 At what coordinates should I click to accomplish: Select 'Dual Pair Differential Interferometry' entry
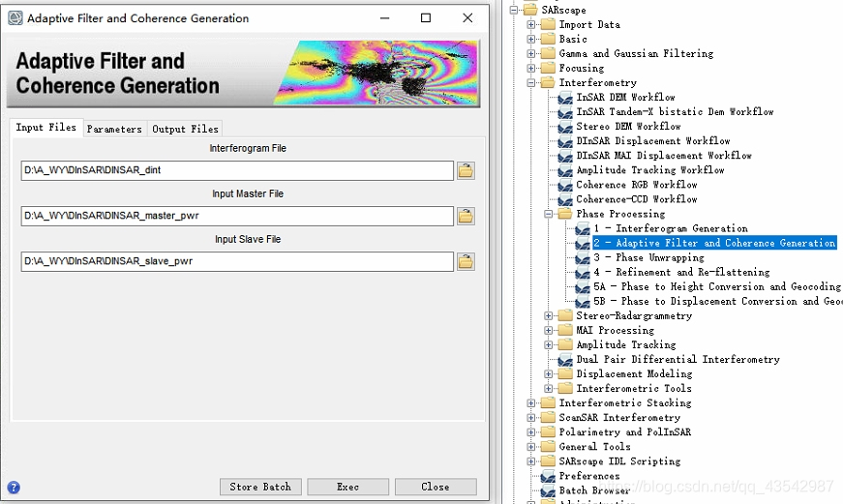[x=677, y=360]
